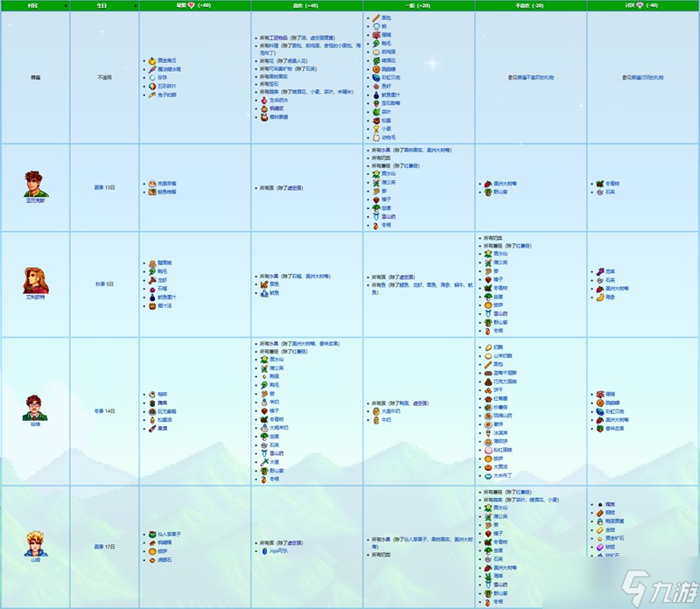Click the 喜欢 (+45) column header
This screenshot has width=700, height=609.
click(x=307, y=5)
